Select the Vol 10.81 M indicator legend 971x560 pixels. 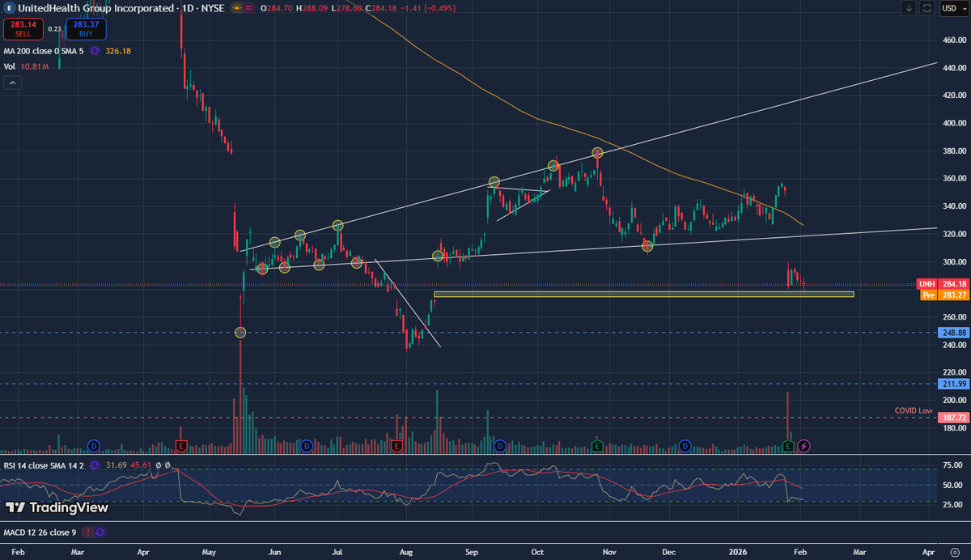tap(24, 66)
